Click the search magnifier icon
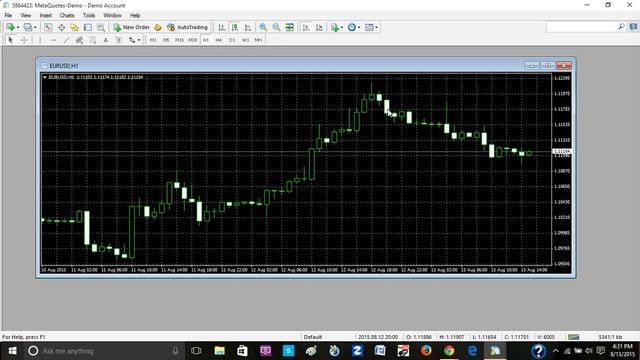The image size is (640, 360). coord(621,27)
